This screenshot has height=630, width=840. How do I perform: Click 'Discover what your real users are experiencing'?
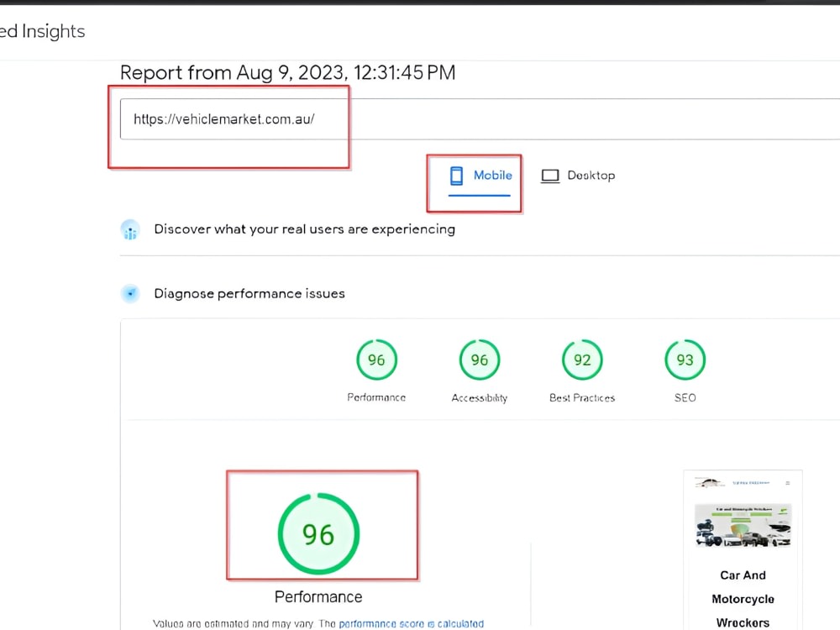[304, 229]
